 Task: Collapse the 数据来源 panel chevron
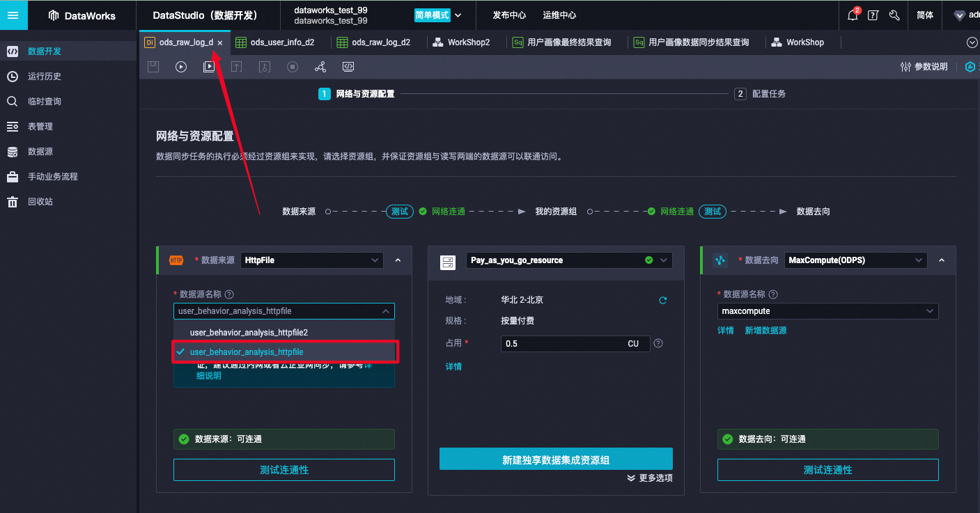[x=398, y=260]
